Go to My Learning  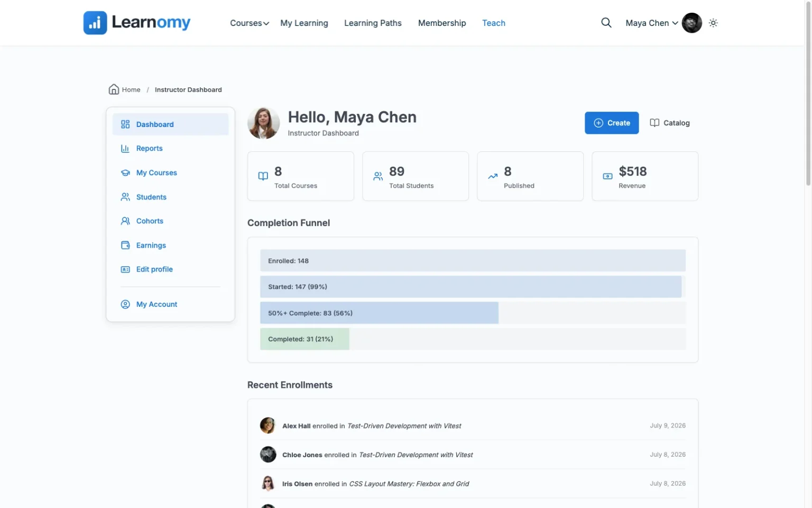[x=304, y=23]
